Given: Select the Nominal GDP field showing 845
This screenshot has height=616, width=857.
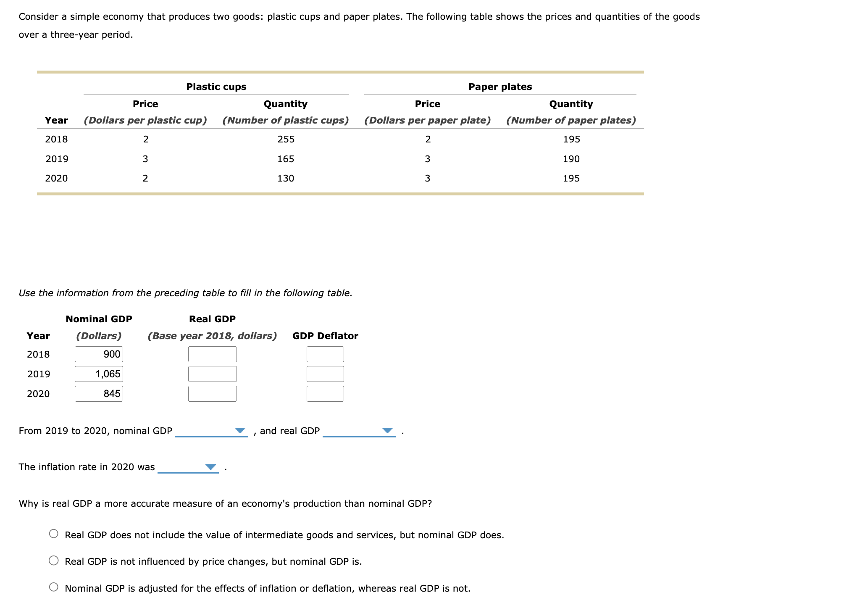Looking at the screenshot, I should click(x=99, y=393).
